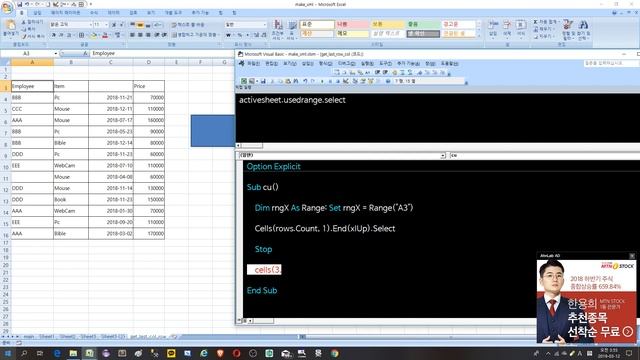Screen dimensions: 640x360
Task: Open Conditional Formatting in Excel ribbon
Action: 278,29
